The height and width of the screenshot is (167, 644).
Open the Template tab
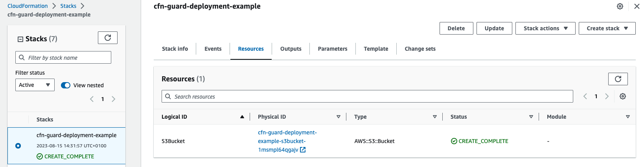[x=376, y=49]
